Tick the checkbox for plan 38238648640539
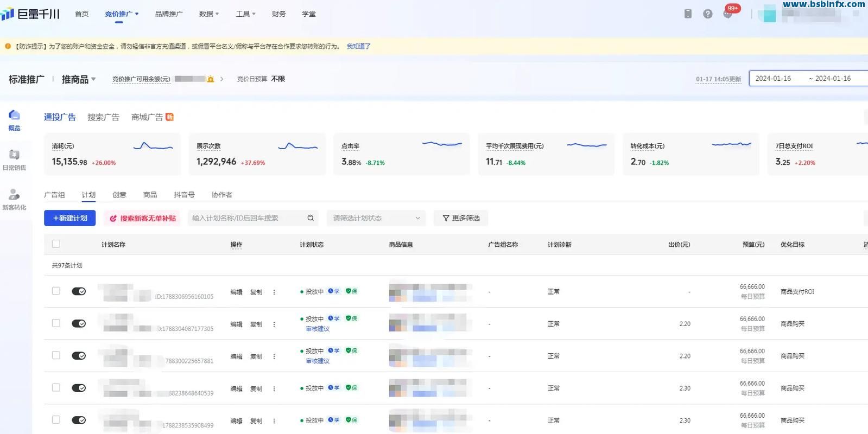 [56, 387]
